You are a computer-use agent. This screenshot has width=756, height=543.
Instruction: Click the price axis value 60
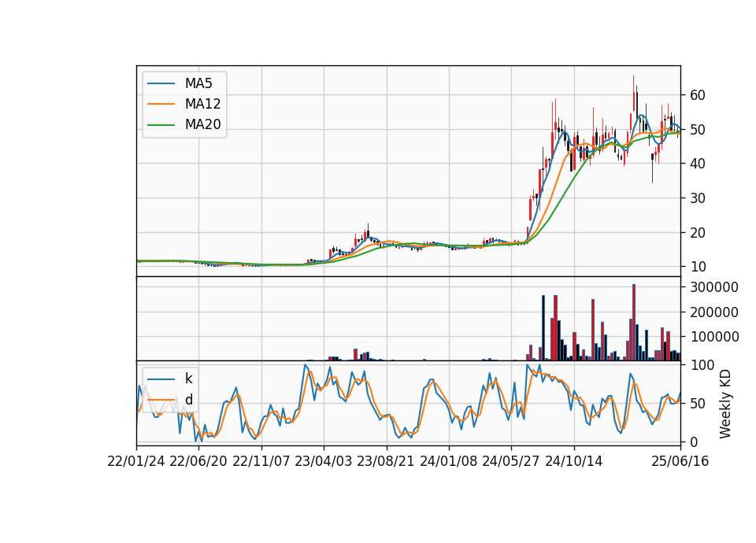point(698,95)
